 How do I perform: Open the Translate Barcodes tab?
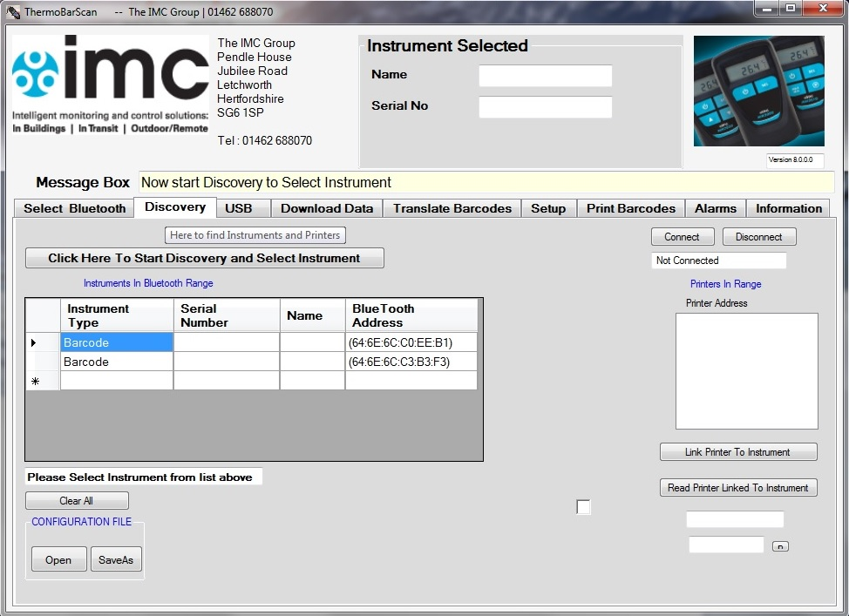(x=452, y=208)
